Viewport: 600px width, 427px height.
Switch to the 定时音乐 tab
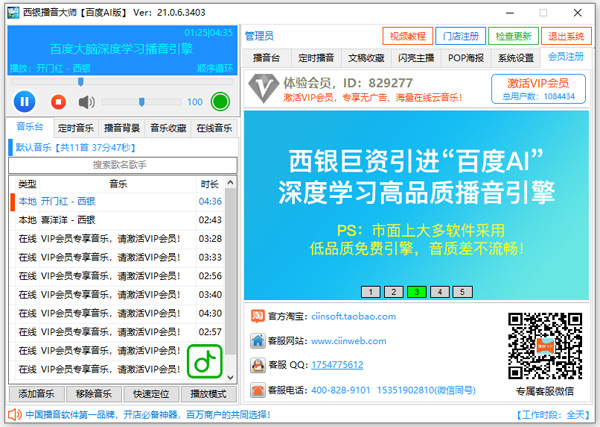76,128
